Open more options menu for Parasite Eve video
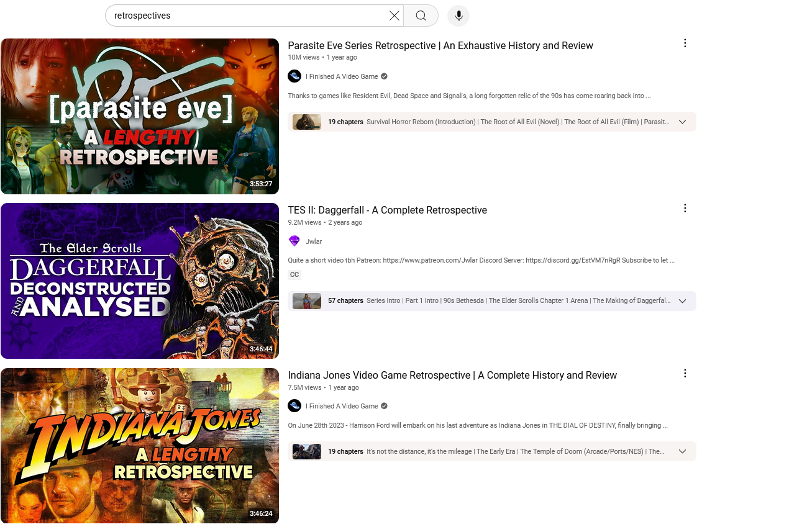789x532 pixels. tap(685, 43)
